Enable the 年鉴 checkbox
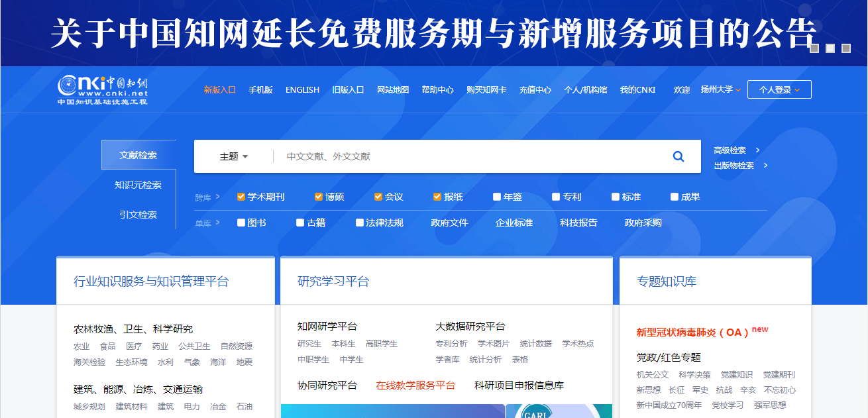This screenshot has height=418, width=868. (x=496, y=196)
